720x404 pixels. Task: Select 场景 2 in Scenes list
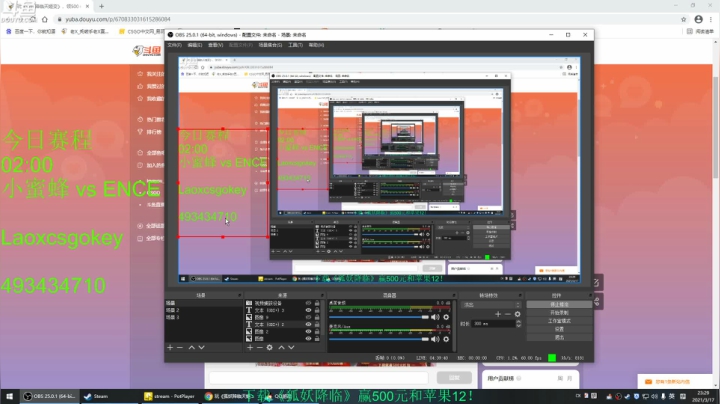coord(203,310)
